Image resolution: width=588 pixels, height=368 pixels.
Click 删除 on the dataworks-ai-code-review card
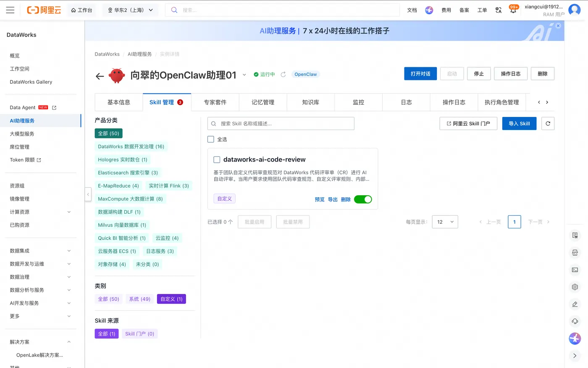tap(346, 199)
